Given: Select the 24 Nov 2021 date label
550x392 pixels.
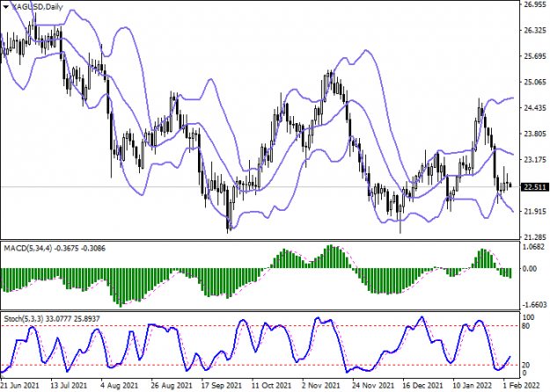Looking at the screenshot, I should coord(374,386).
